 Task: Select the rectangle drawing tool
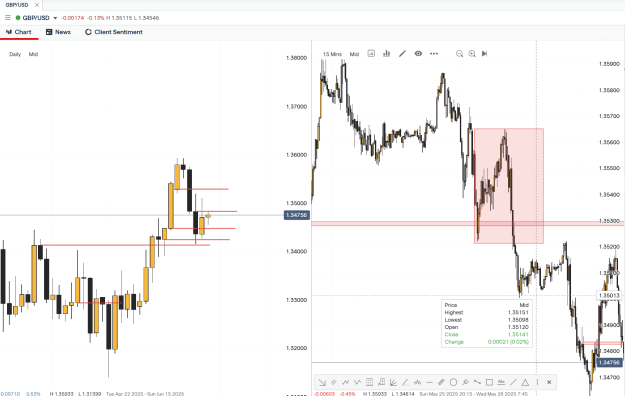coord(489,382)
